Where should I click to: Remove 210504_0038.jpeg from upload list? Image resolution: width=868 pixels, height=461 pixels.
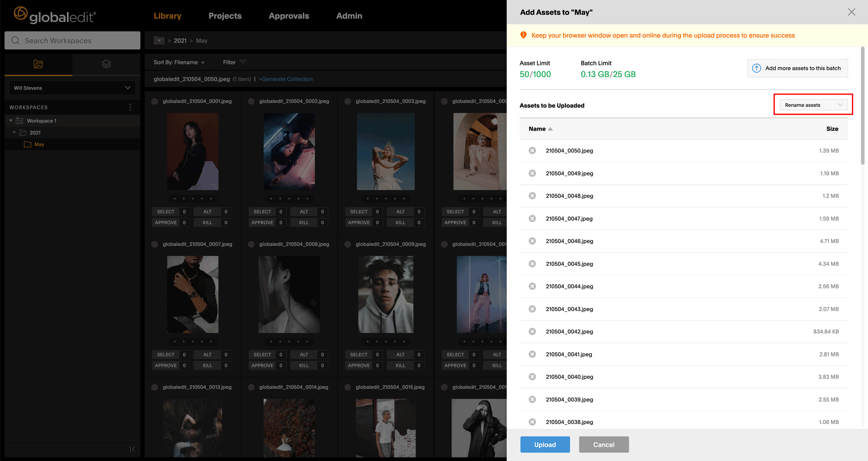click(532, 422)
